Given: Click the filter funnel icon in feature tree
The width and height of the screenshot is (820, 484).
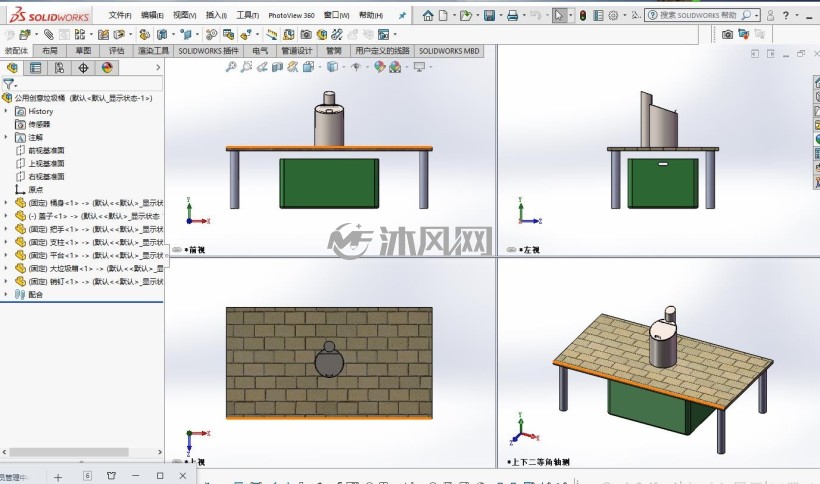Looking at the screenshot, I should click(8, 84).
